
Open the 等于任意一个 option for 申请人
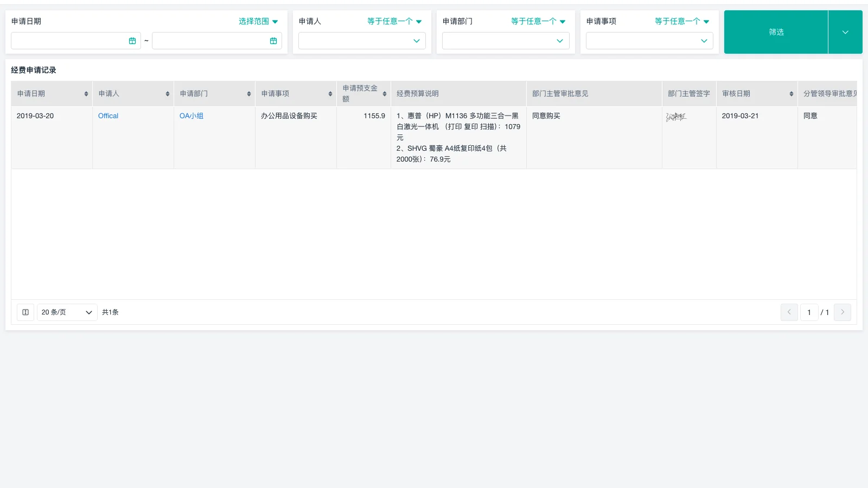[394, 21]
